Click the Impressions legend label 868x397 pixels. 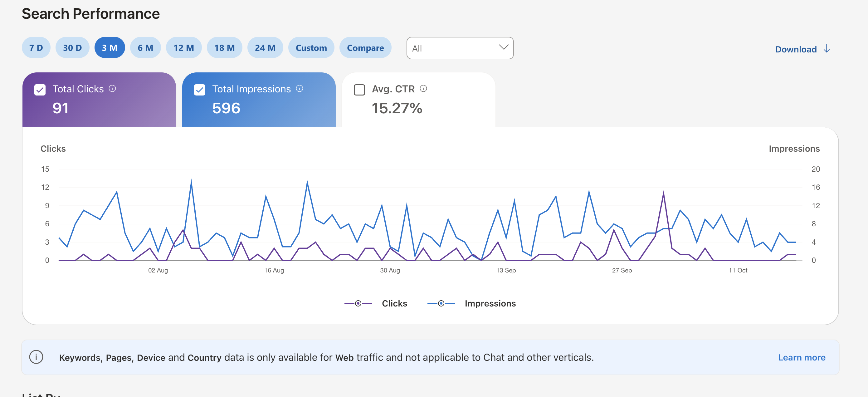tap(490, 303)
